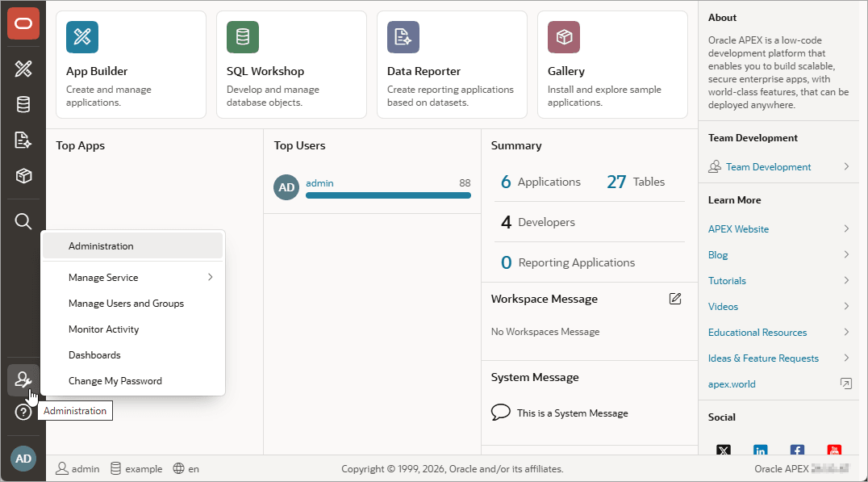Click the chevron beside Team Development

click(x=846, y=166)
